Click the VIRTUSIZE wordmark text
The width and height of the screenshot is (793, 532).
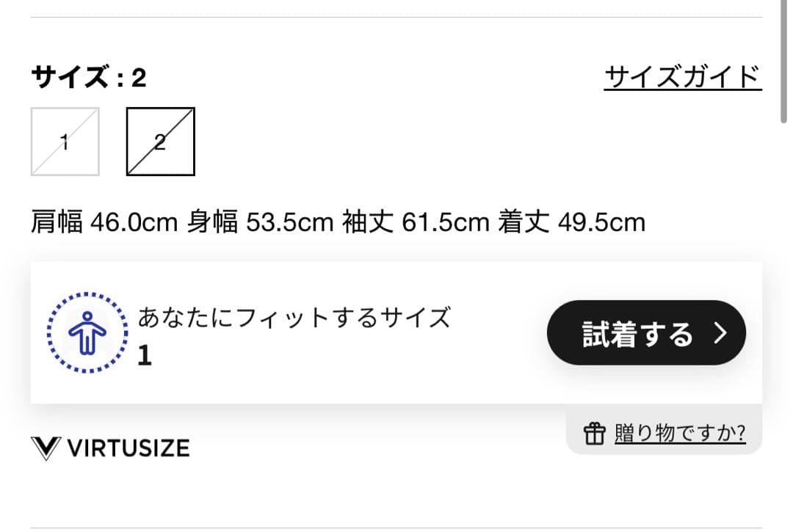(x=128, y=448)
